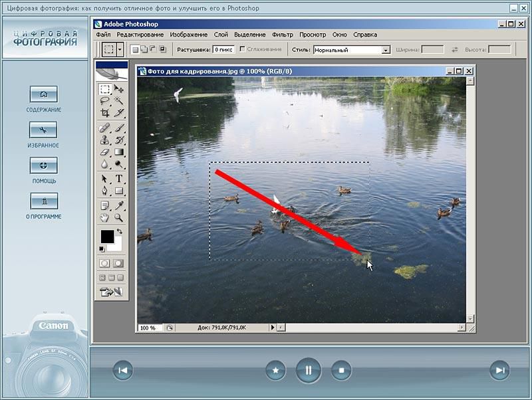Screen dimensions: 532x400
Task: Click the Содержание sidebar button
Action: (44, 94)
